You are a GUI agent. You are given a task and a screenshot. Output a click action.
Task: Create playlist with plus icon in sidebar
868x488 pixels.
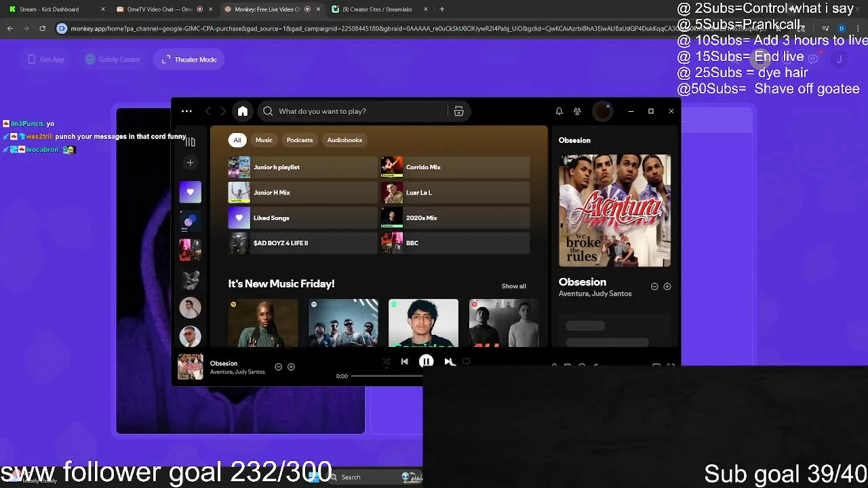tap(190, 163)
